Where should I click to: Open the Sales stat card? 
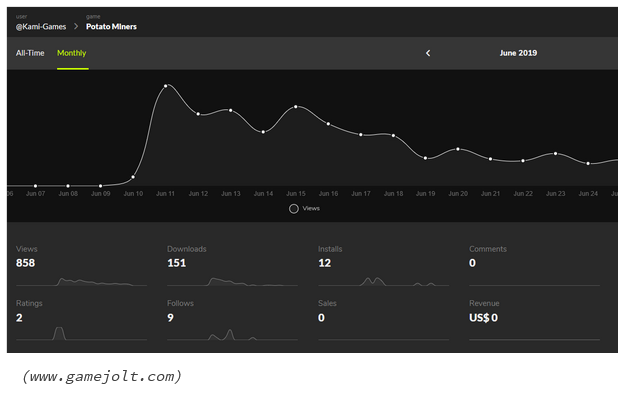click(x=384, y=320)
